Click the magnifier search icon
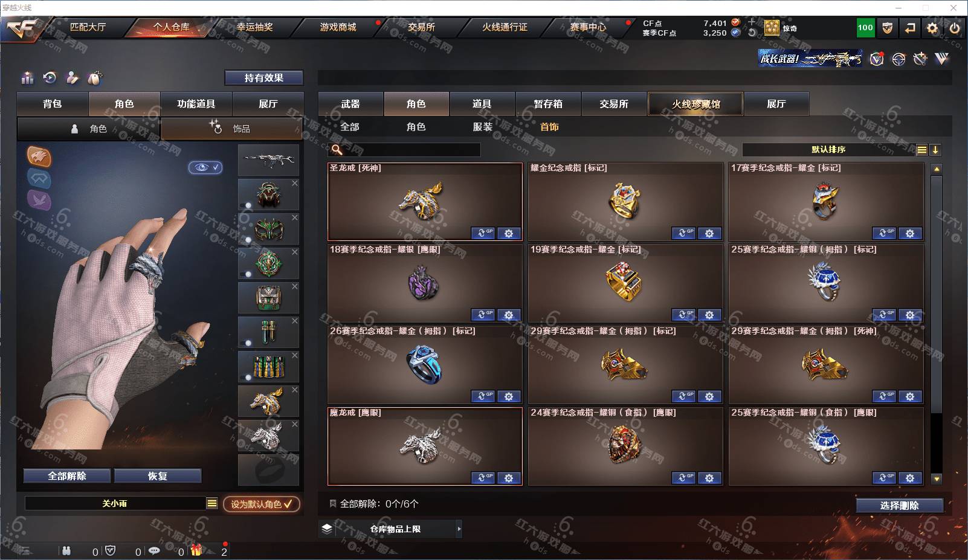This screenshot has width=968, height=560. [x=337, y=150]
